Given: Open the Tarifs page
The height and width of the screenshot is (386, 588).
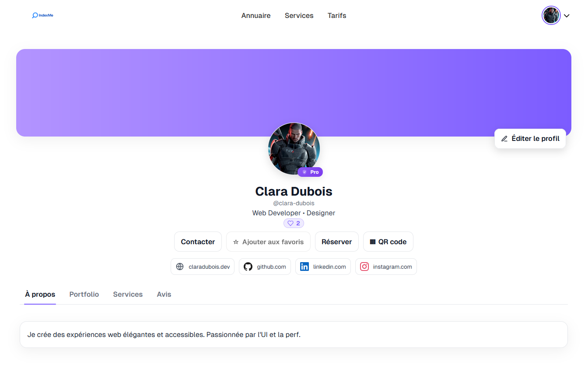Looking at the screenshot, I should 336,15.
